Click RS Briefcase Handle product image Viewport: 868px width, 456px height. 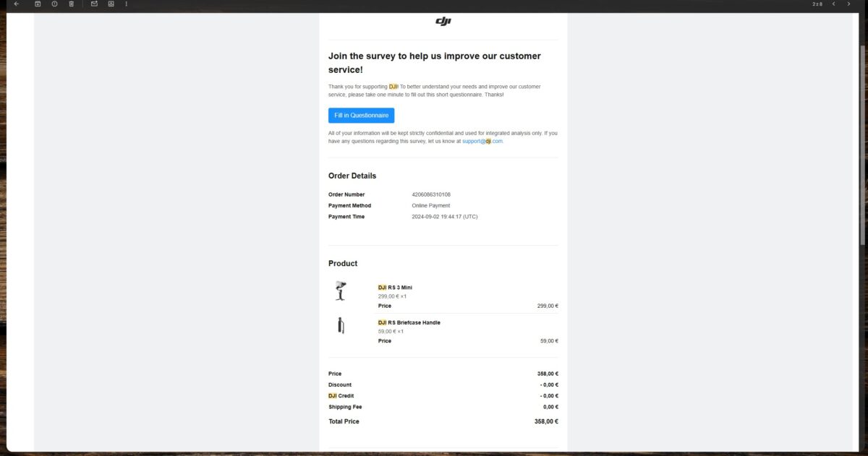coord(341,326)
